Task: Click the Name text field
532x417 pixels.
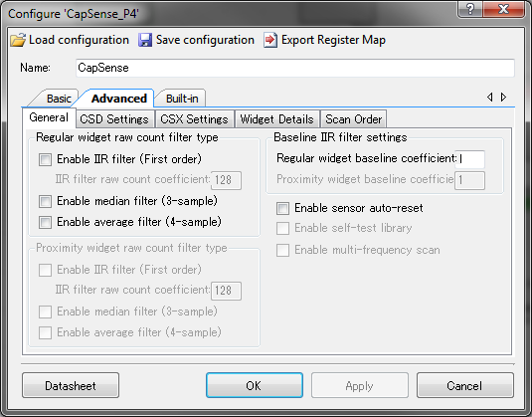Action: coord(295,68)
